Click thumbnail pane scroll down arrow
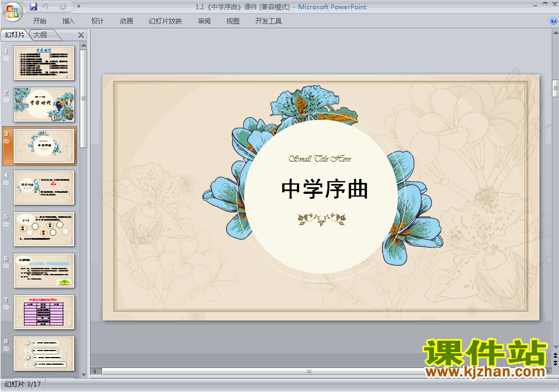Viewport: 559px width, 392px height. tap(84, 375)
